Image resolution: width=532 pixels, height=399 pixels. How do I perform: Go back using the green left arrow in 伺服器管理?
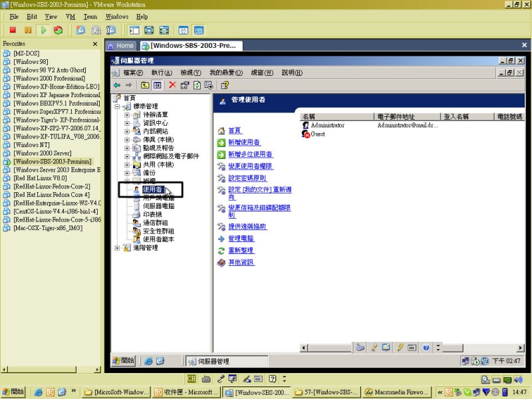(117, 85)
